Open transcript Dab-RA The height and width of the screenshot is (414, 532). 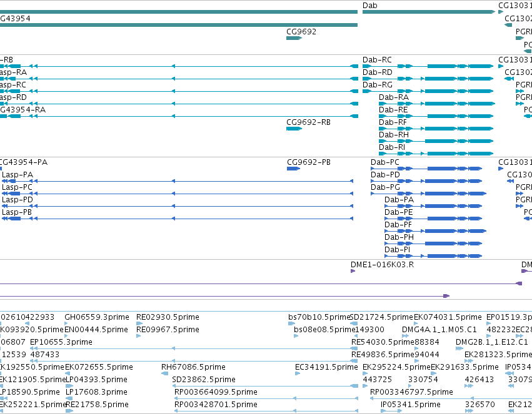[x=436, y=104]
